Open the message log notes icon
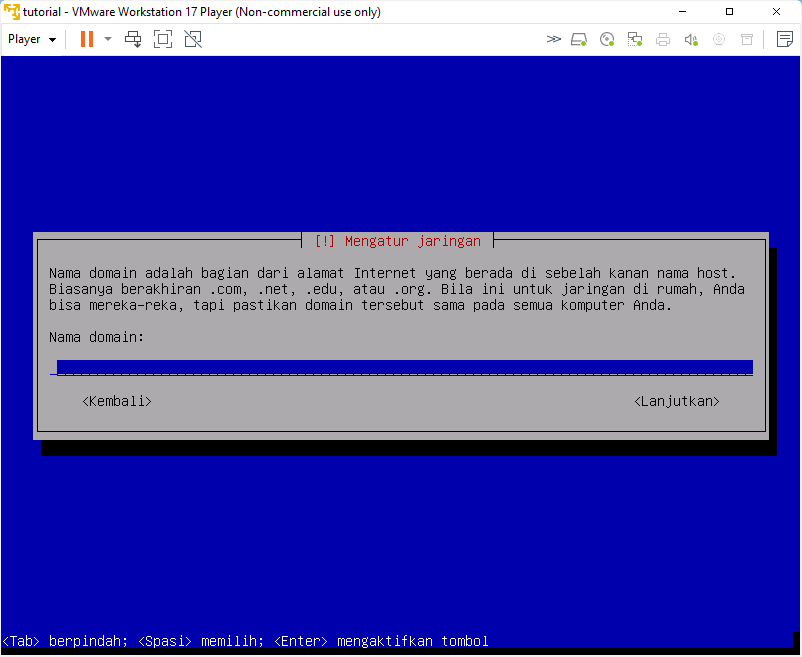This screenshot has width=802, height=657. click(x=785, y=39)
